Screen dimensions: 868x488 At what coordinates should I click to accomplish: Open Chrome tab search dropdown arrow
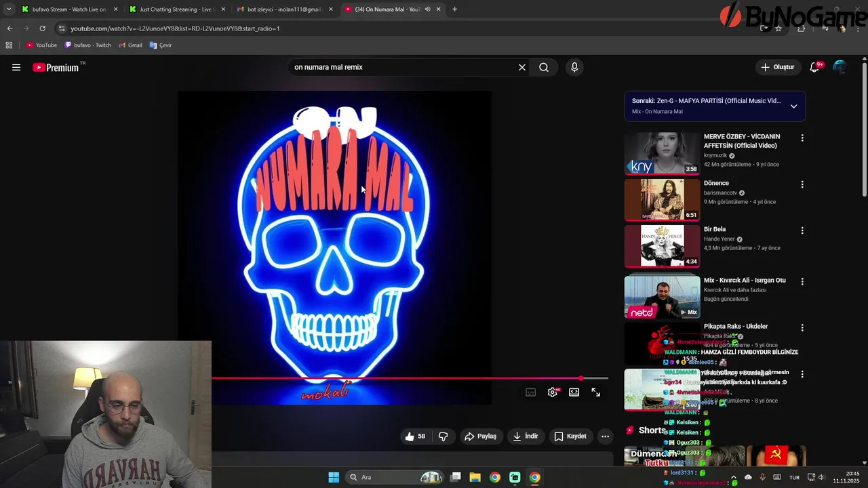click(x=8, y=9)
